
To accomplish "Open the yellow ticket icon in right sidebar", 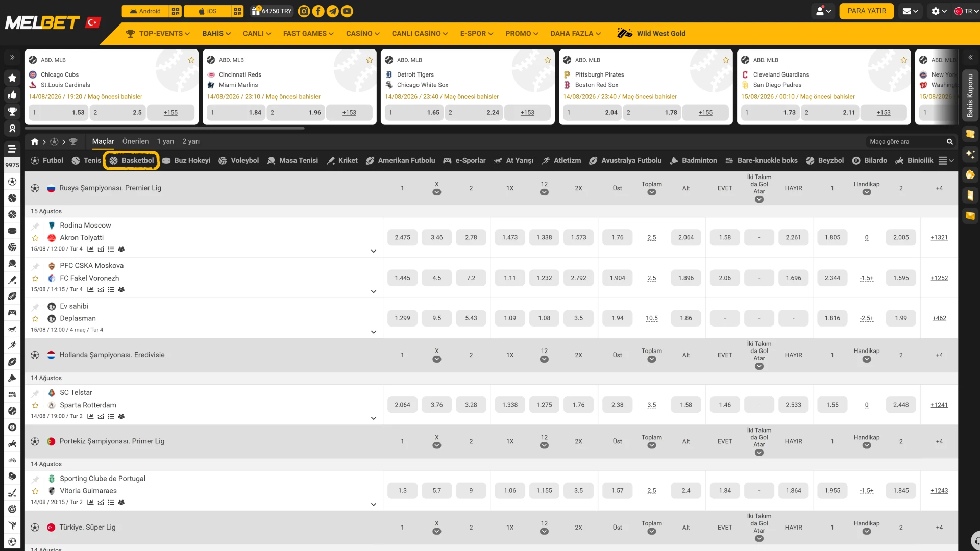I will pyautogui.click(x=970, y=134).
